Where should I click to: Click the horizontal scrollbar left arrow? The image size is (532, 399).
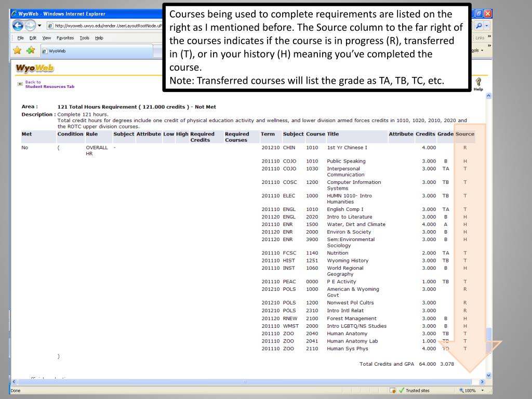click(14, 382)
